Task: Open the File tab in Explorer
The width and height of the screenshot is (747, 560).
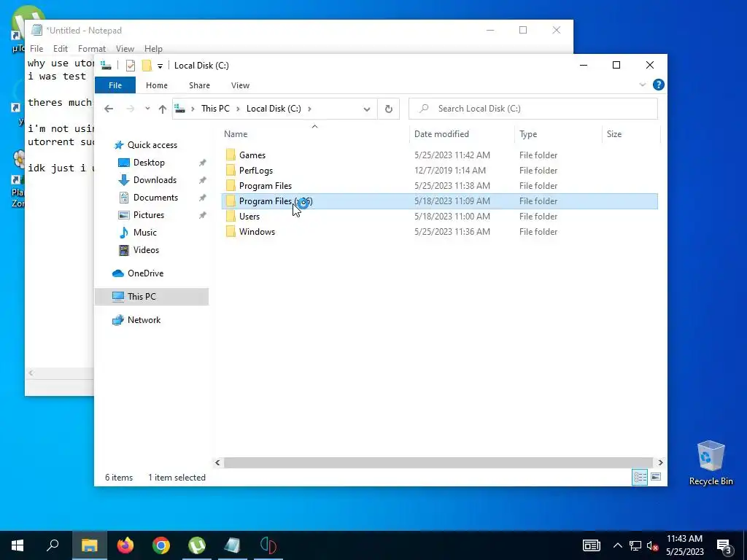Action: 115,85
